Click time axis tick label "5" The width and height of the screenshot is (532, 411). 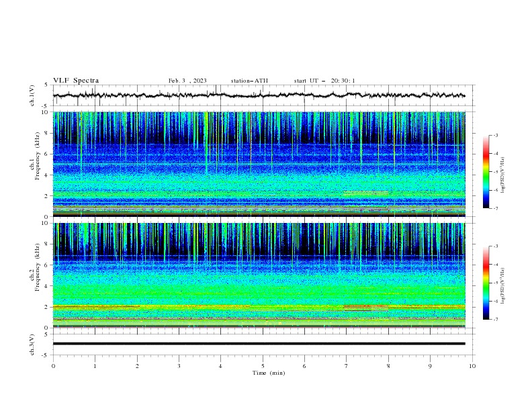(x=263, y=366)
